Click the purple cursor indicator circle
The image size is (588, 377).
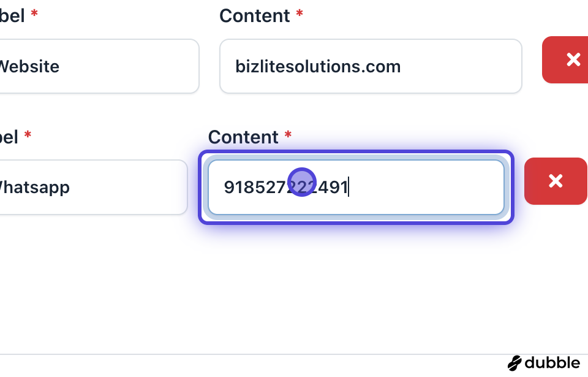tap(301, 182)
